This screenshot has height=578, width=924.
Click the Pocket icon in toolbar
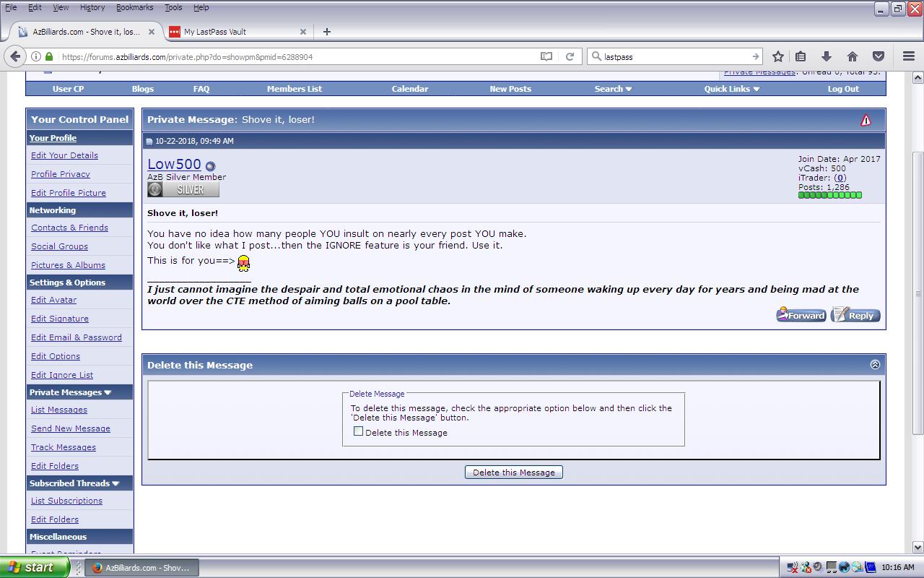879,56
